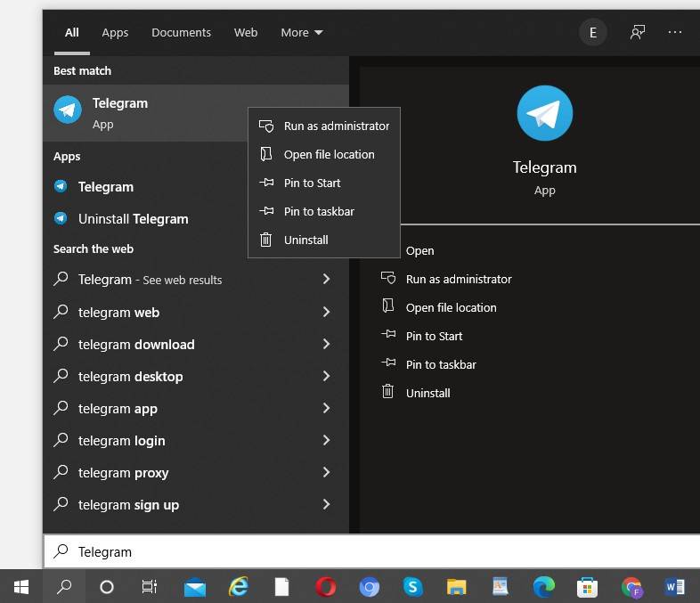Open File Explorer from the taskbar
Screen dimensions: 700x603
click(x=456, y=586)
